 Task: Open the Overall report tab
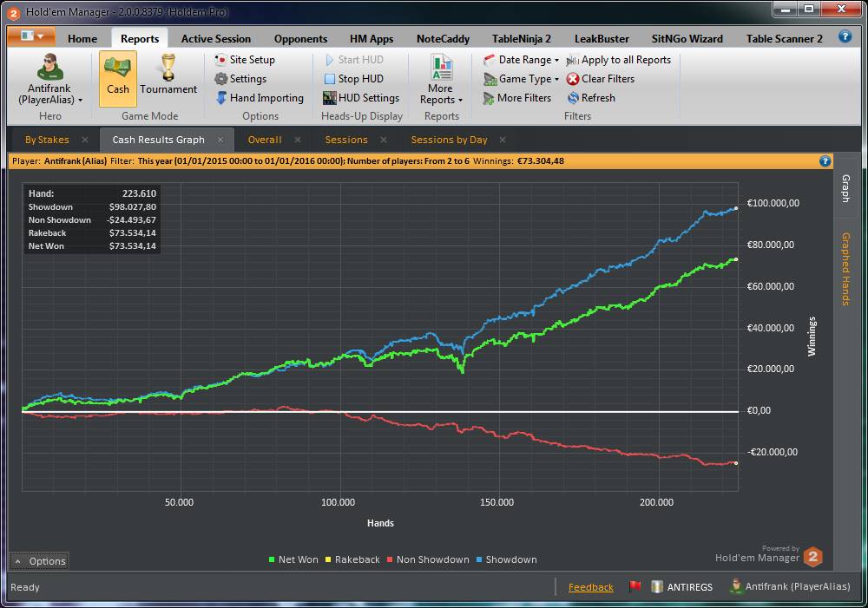pyautogui.click(x=265, y=140)
